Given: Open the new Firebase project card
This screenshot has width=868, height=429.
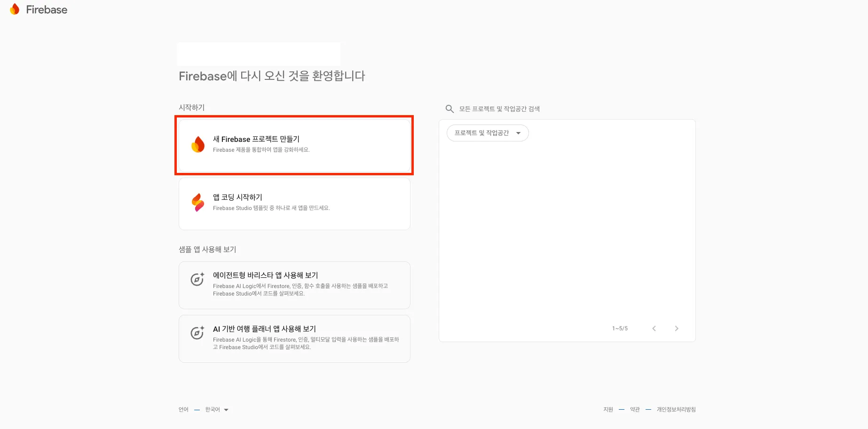Looking at the screenshot, I should coord(294,146).
